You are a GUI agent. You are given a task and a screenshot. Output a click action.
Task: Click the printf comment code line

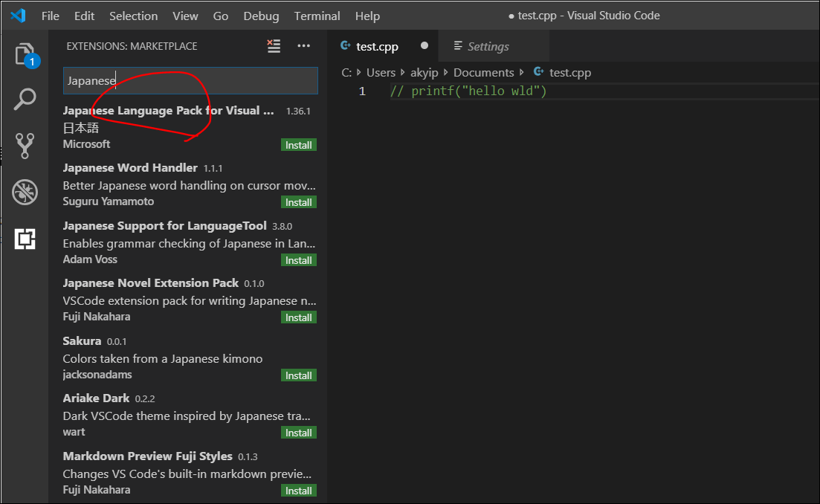point(468,91)
